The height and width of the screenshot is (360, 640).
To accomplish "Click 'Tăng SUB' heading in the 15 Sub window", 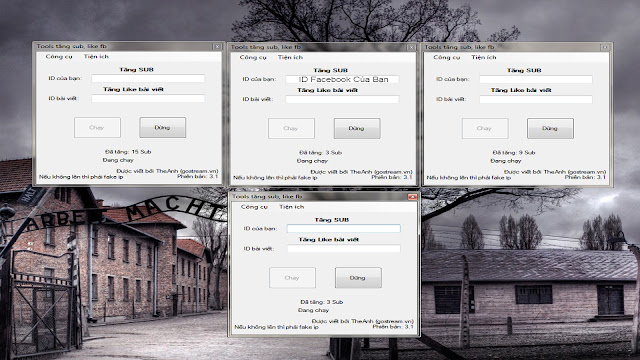I will [136, 69].
